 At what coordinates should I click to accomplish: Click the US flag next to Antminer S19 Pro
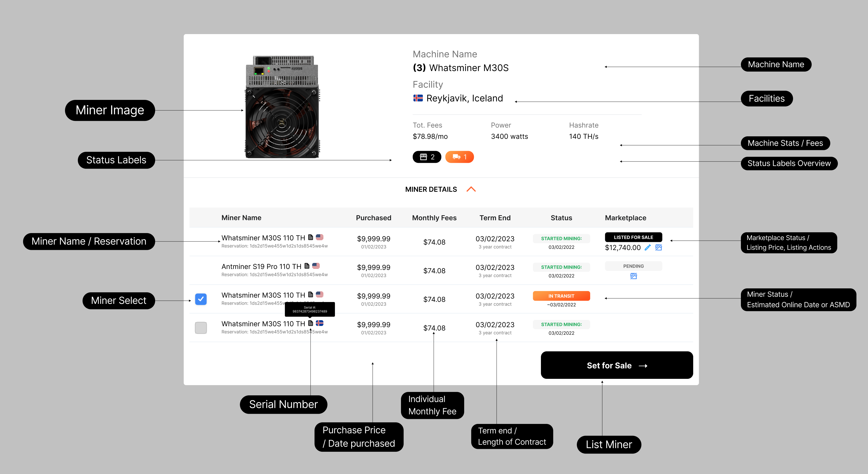click(x=316, y=266)
